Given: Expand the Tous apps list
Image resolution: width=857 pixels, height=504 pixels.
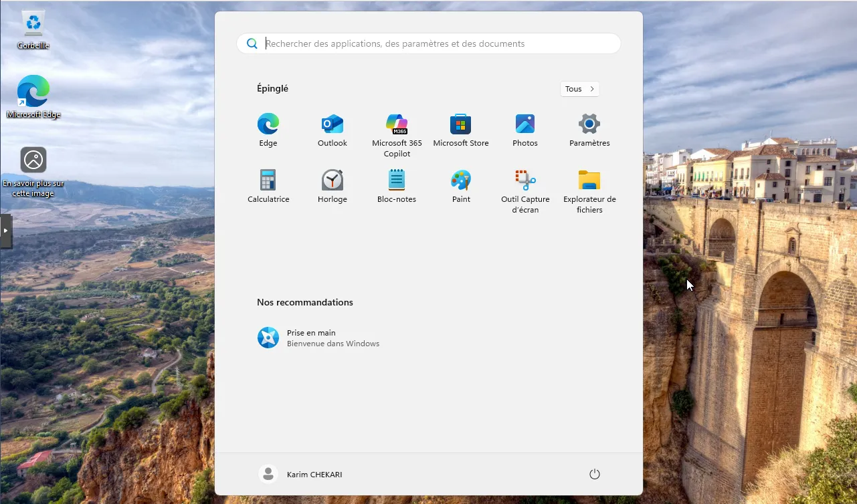Looking at the screenshot, I should pos(579,89).
